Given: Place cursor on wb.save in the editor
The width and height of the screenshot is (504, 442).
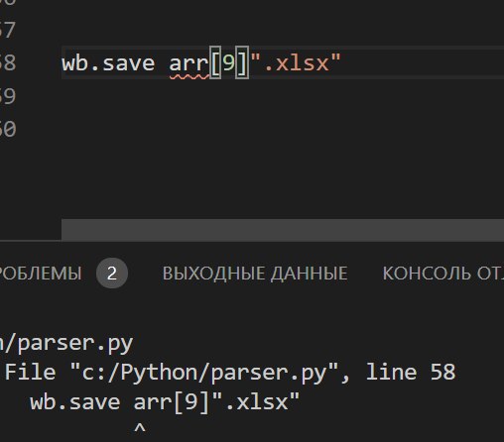Looking at the screenshot, I should click(108, 63).
